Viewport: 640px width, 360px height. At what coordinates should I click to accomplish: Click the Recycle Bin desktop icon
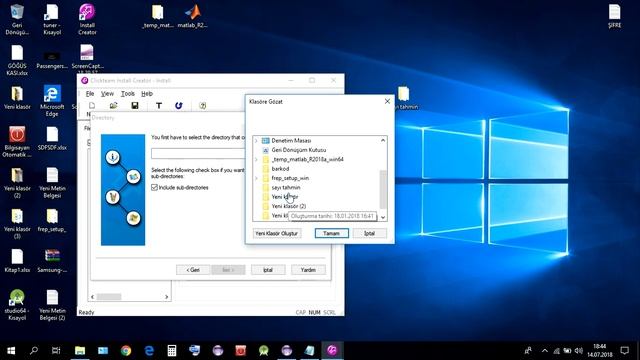(17, 19)
